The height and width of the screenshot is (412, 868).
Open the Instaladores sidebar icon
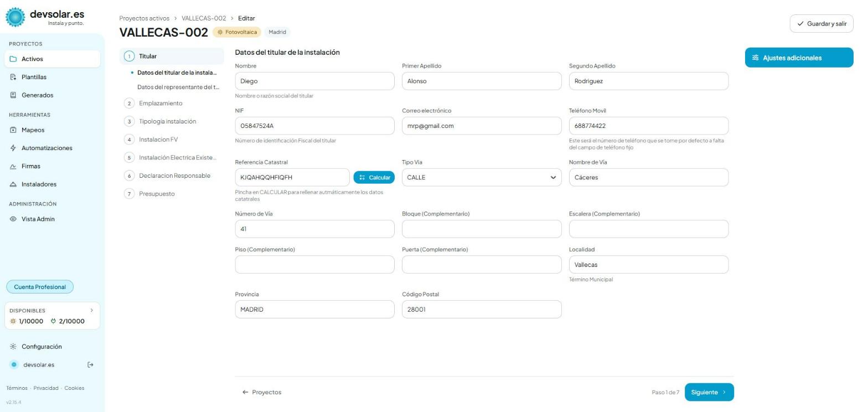[x=13, y=184]
